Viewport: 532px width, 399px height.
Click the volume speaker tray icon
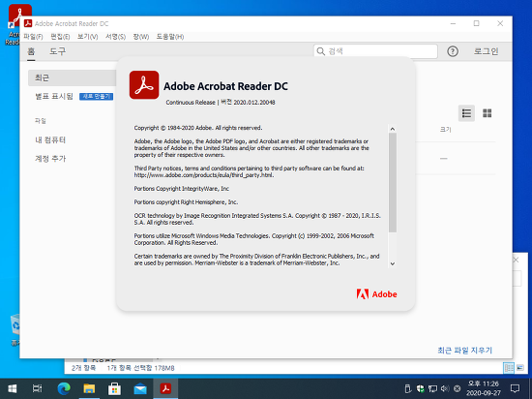[x=445, y=388]
